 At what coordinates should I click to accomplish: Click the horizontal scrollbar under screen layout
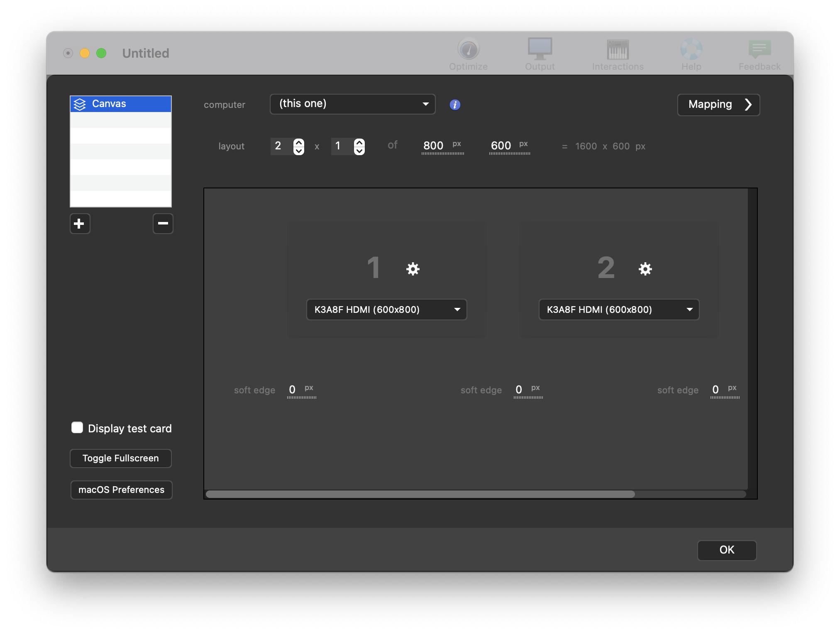(420, 494)
